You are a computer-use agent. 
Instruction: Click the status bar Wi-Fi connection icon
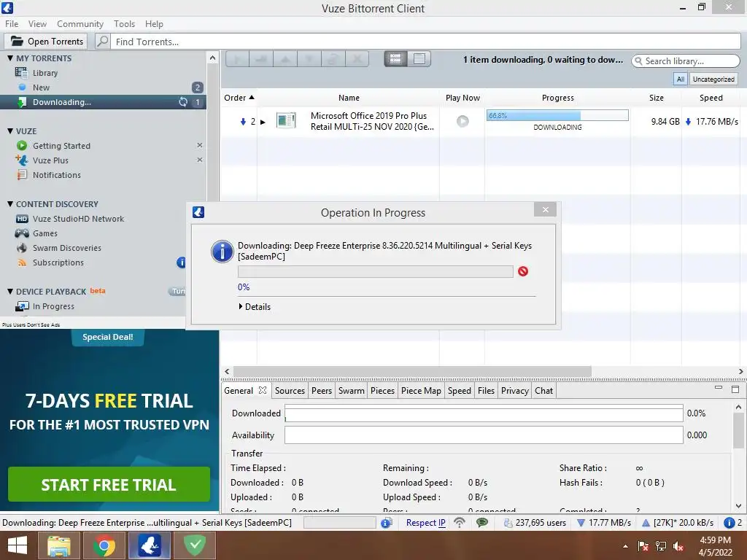[460, 522]
